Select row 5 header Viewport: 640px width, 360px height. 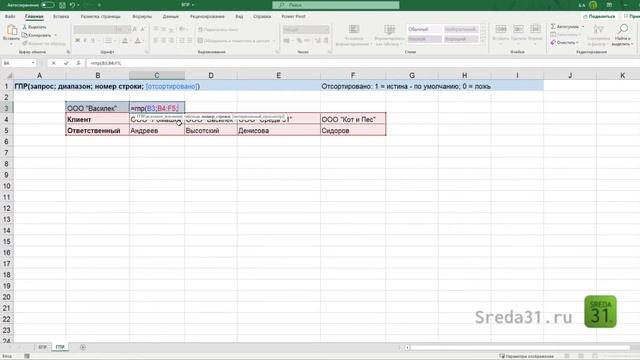click(x=7, y=131)
